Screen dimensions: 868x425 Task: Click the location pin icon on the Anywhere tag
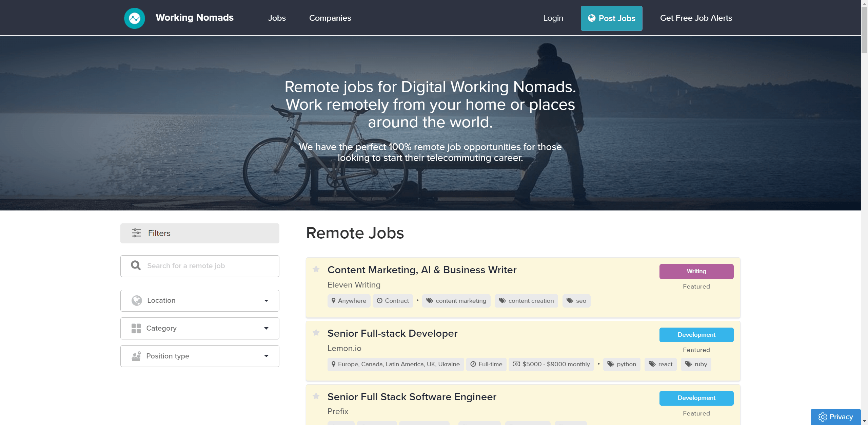coord(333,301)
